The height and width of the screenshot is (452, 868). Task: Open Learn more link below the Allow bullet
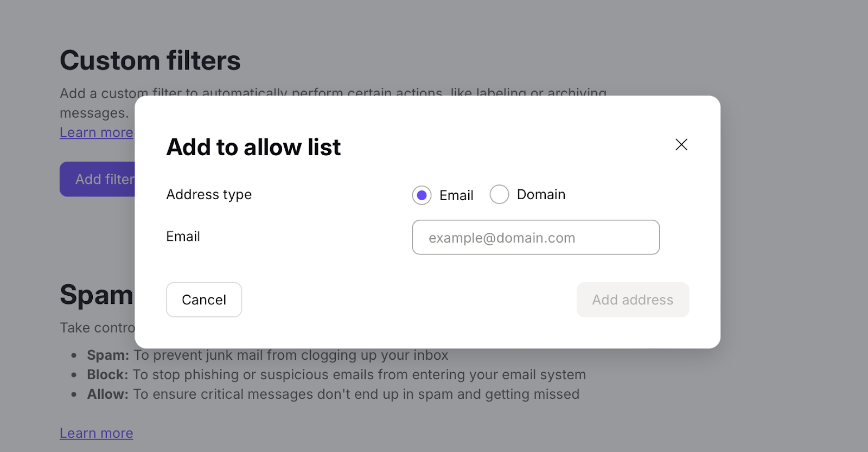(x=96, y=434)
